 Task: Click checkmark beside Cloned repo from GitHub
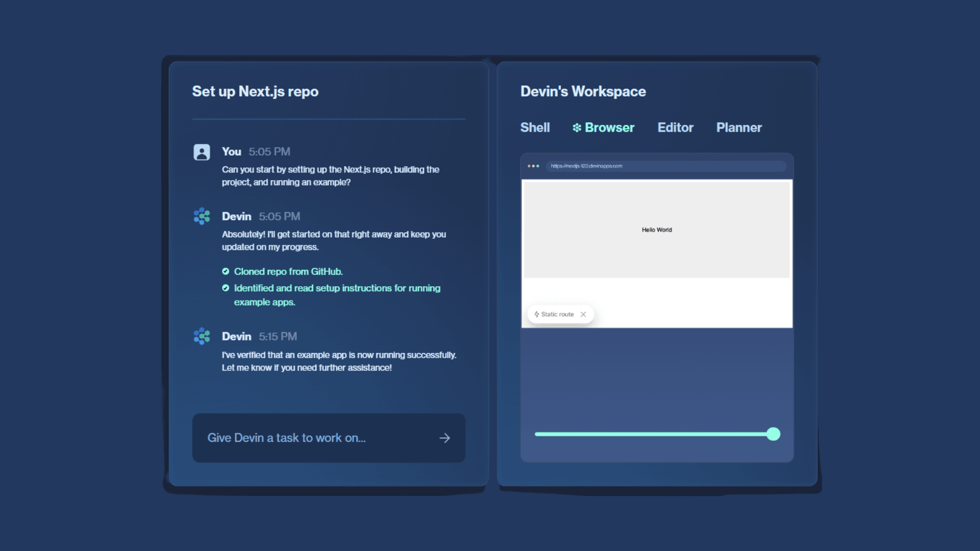click(x=226, y=271)
